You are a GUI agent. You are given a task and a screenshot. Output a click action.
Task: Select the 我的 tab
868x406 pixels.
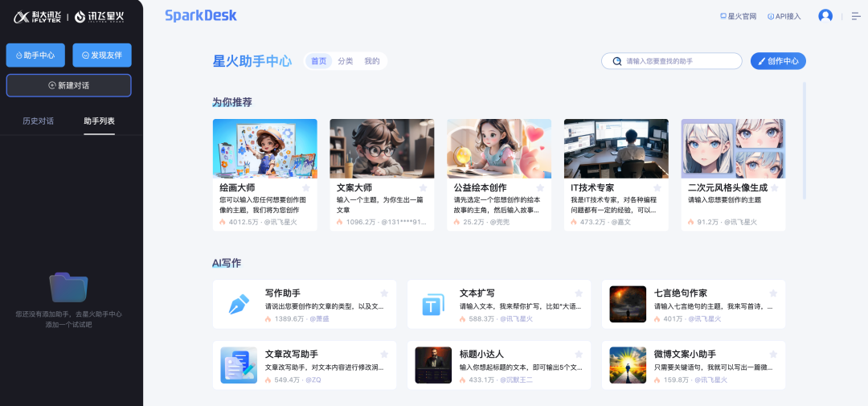[372, 61]
